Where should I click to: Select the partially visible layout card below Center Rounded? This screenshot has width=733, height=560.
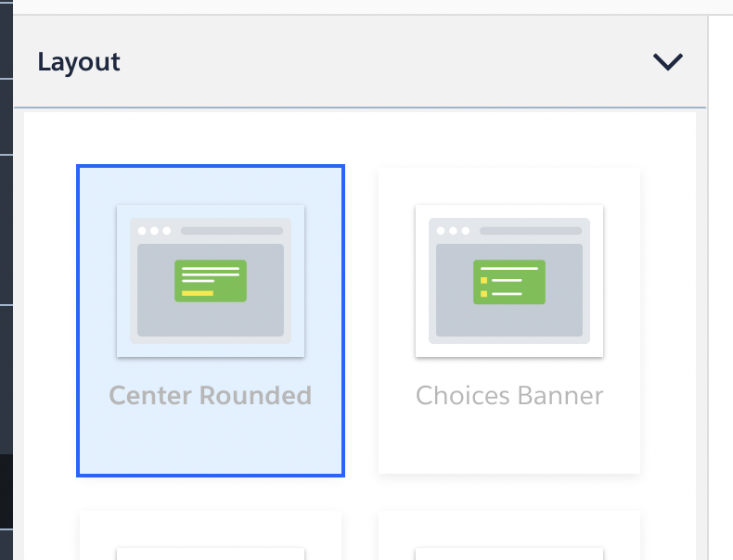pos(211,536)
